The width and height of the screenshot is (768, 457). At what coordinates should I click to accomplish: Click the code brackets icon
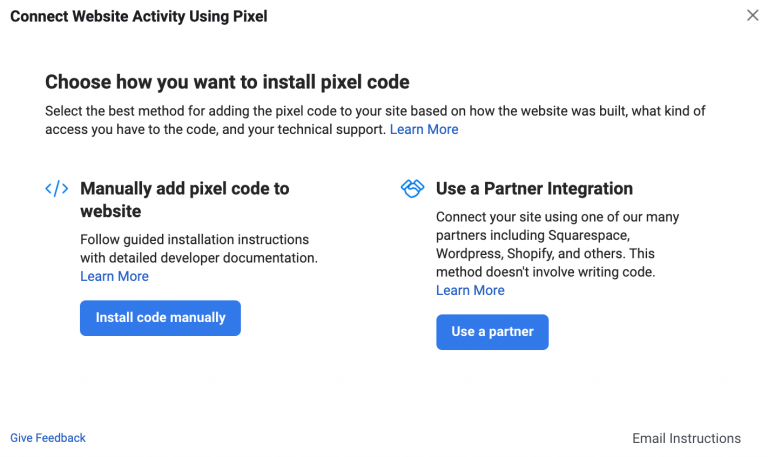[56, 189]
